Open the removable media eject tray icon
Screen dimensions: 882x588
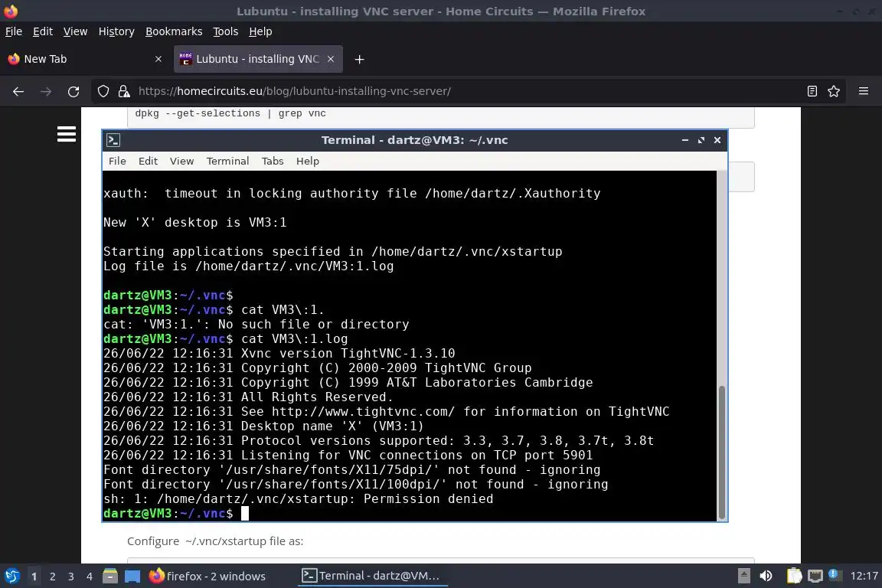coord(743,576)
